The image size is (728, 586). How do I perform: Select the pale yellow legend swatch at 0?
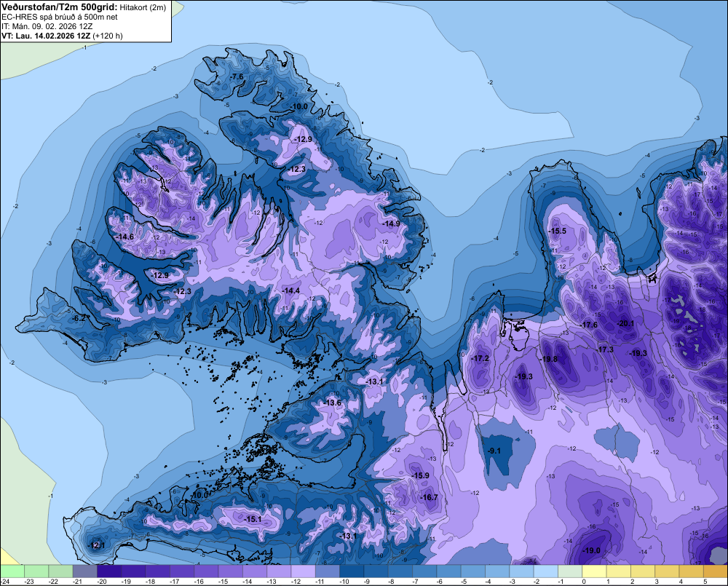point(594,571)
